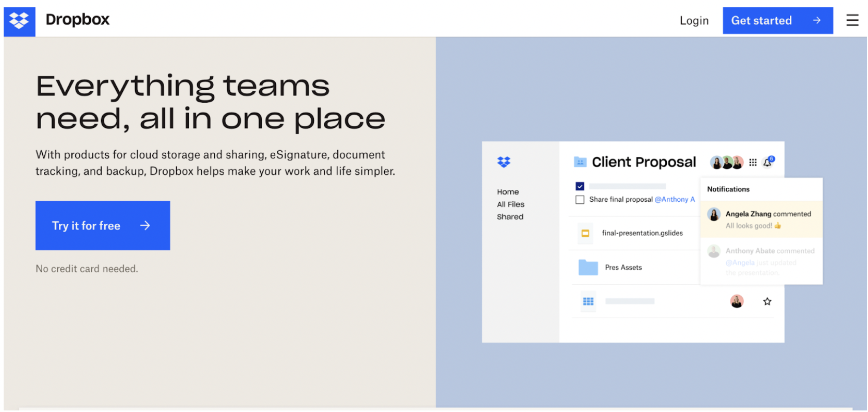Click Anthony Abate's avatar in Notifications
The width and height of the screenshot is (868, 412).
pyautogui.click(x=714, y=251)
